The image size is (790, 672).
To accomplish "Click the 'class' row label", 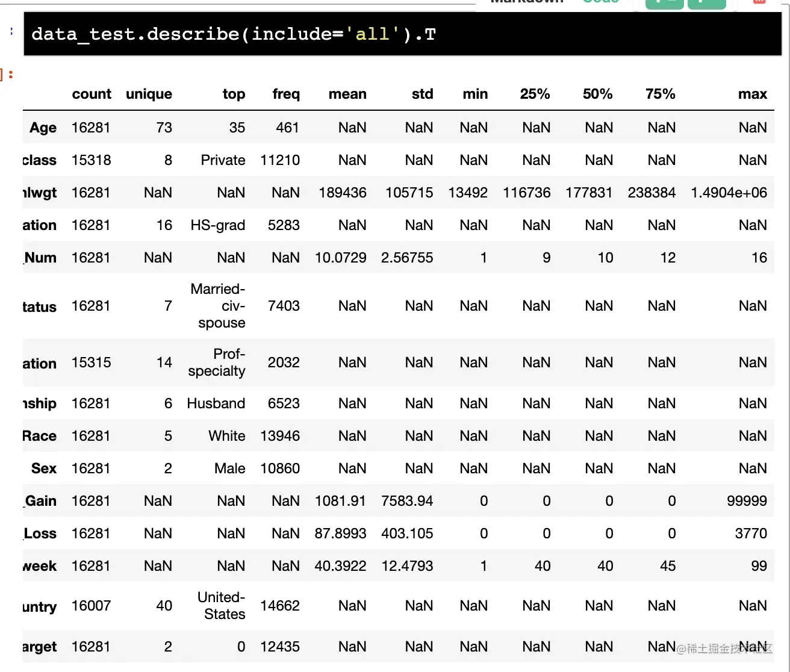I will 40,160.
